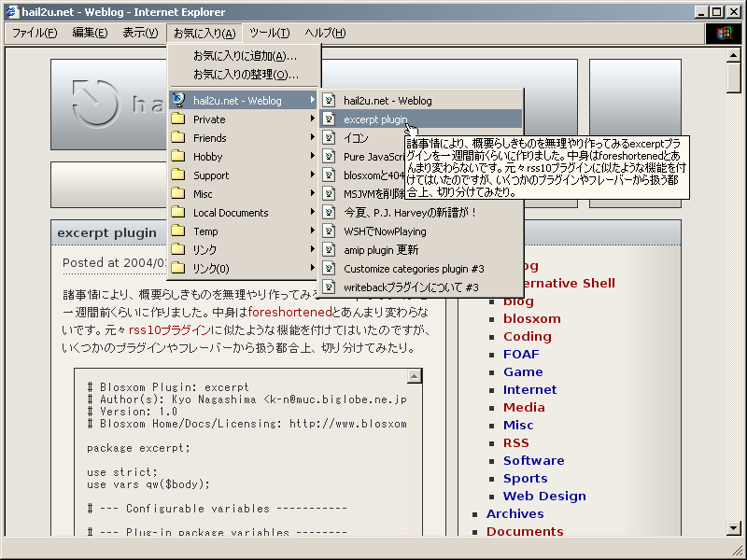The width and height of the screenshot is (747, 560).
Task: Expand the Friends favorites submenu
Action: pos(312,138)
